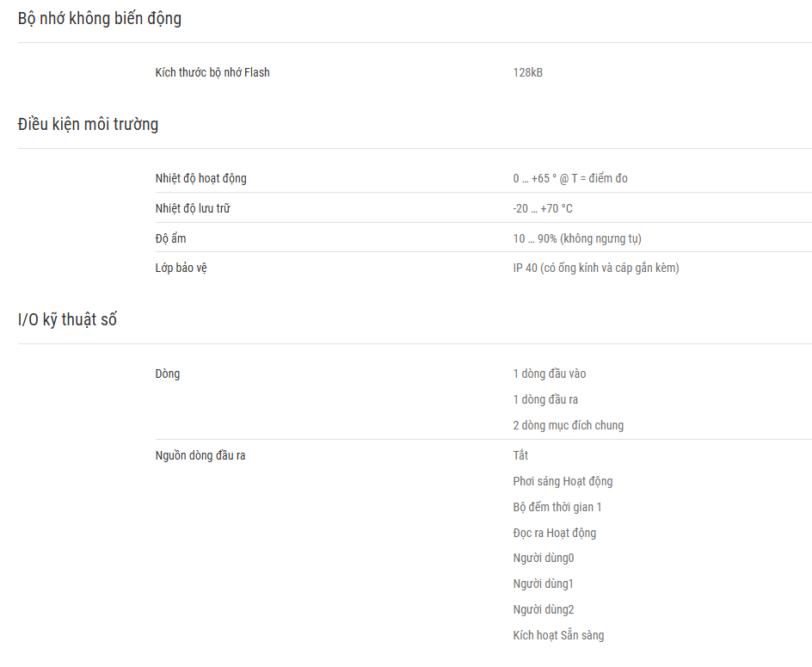Select the 'Phơi sáng Hoạt động' entry
This screenshot has height=667, width=812.
(x=563, y=481)
